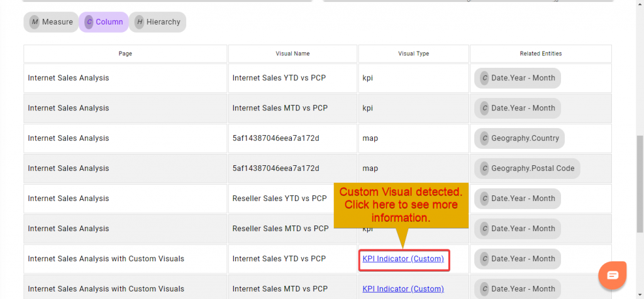Toggle the Column filter chip
Viewport: 644px width, 299px height.
tap(104, 22)
